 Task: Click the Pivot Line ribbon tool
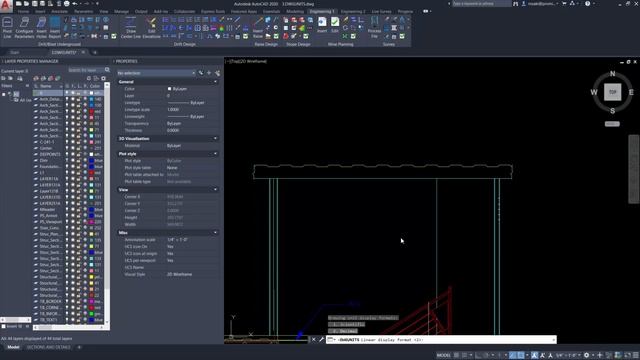7,28
